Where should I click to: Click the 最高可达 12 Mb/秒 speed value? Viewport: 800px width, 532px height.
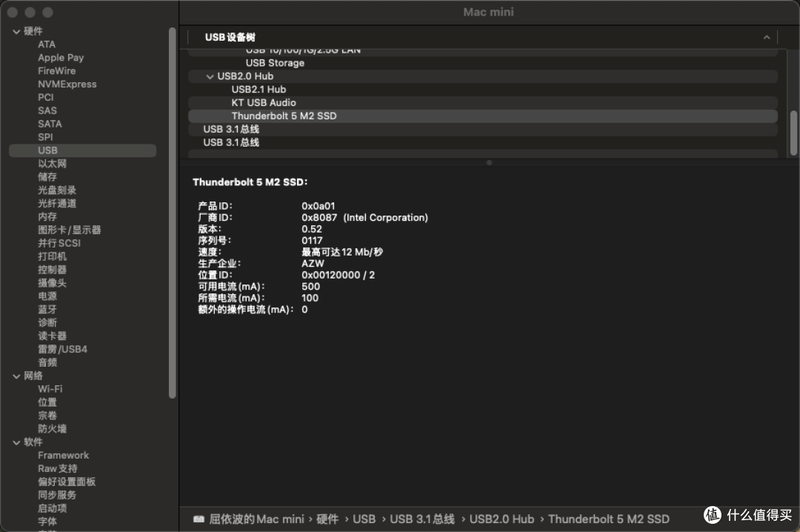[x=341, y=252]
